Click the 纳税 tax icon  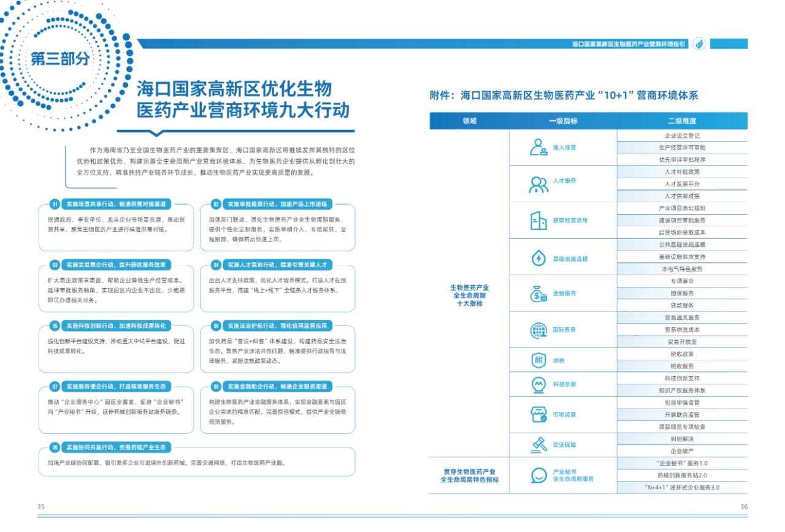538,360
